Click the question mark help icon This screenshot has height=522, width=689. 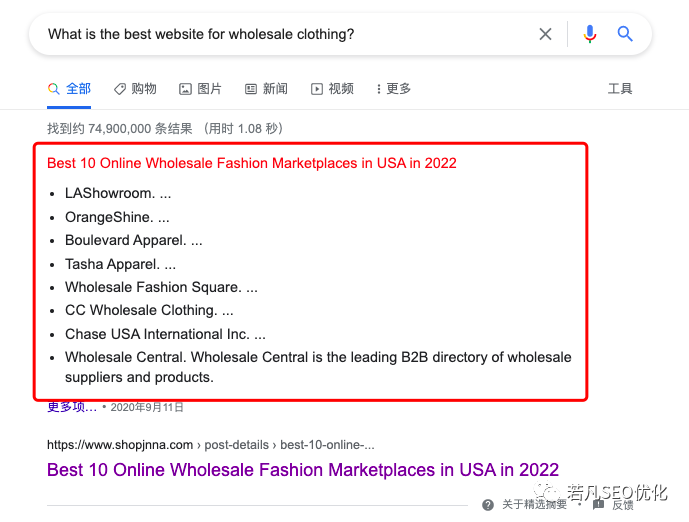488,505
